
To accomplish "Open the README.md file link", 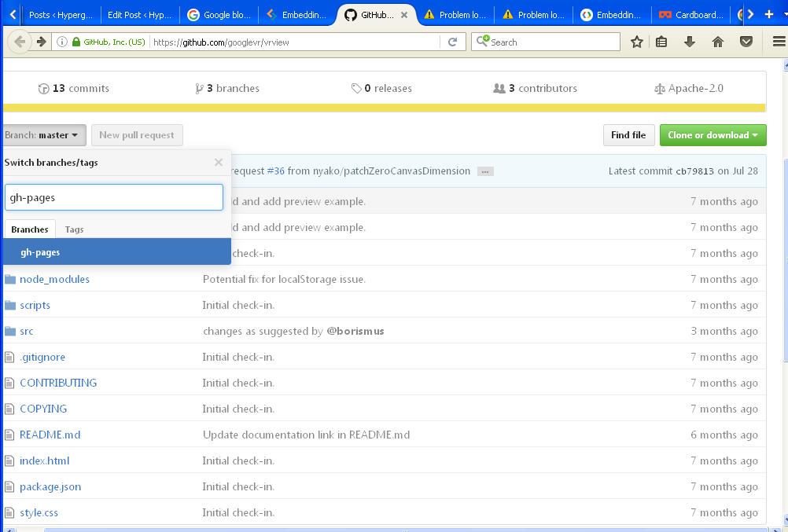I will click(50, 435).
